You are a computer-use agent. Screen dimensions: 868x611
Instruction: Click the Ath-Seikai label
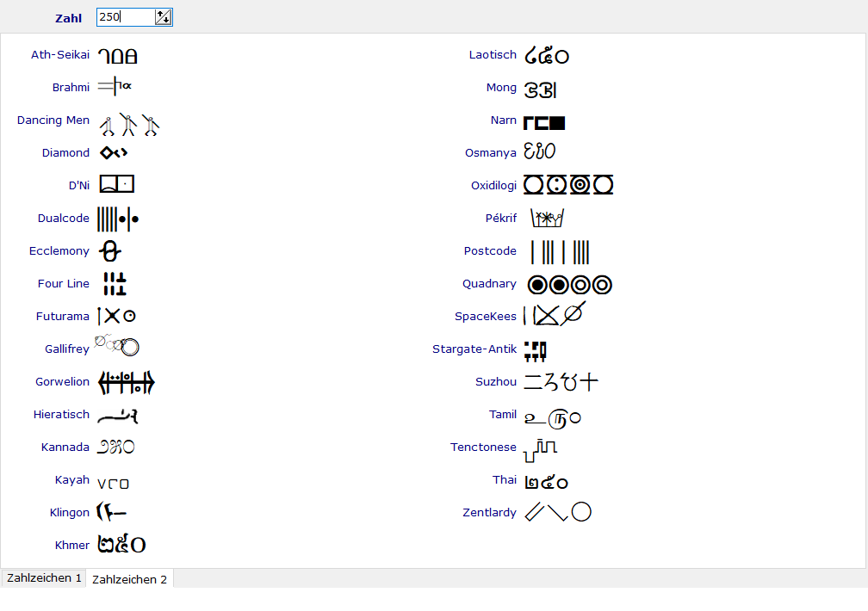(60, 55)
